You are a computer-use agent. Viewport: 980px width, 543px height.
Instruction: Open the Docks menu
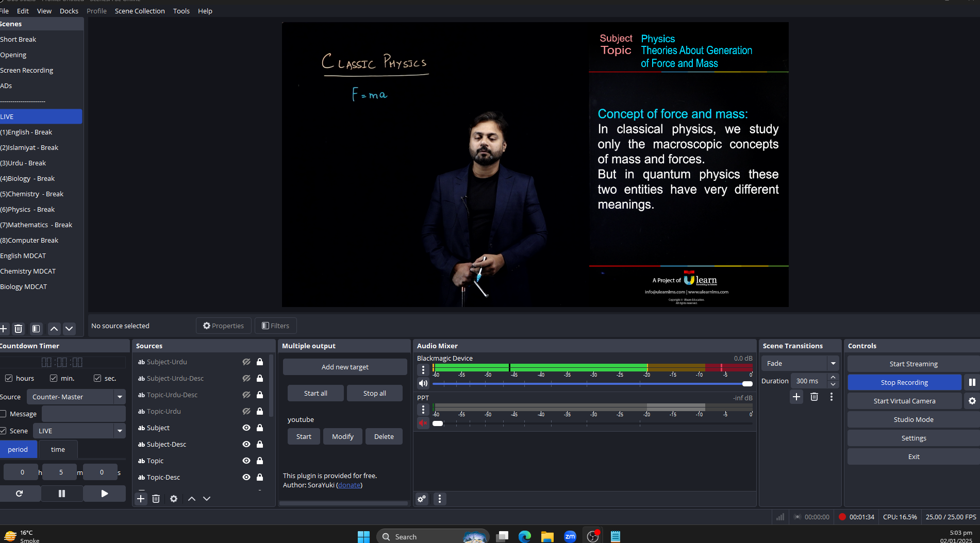click(69, 11)
